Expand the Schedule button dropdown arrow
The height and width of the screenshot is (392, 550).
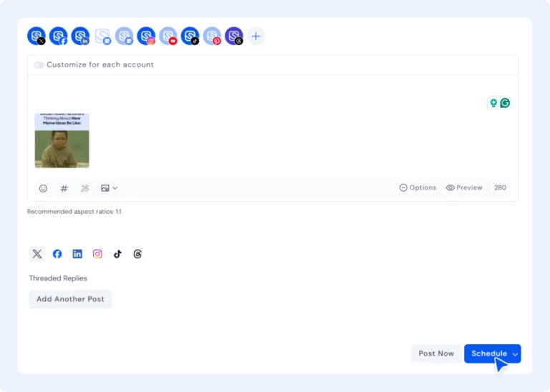pyautogui.click(x=515, y=354)
